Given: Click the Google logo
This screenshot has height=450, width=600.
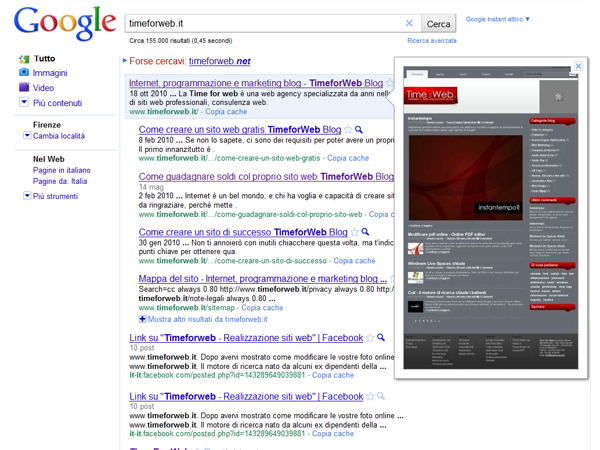Looking at the screenshot, I should click(63, 24).
